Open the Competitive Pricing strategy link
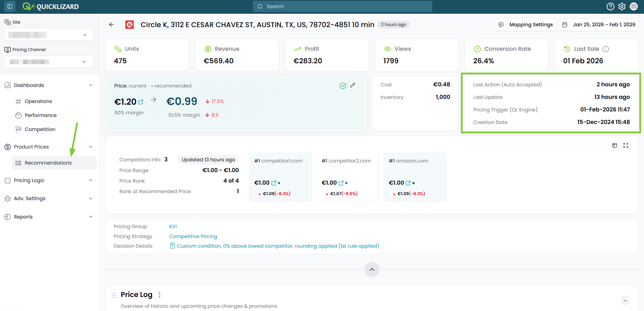 point(193,236)
